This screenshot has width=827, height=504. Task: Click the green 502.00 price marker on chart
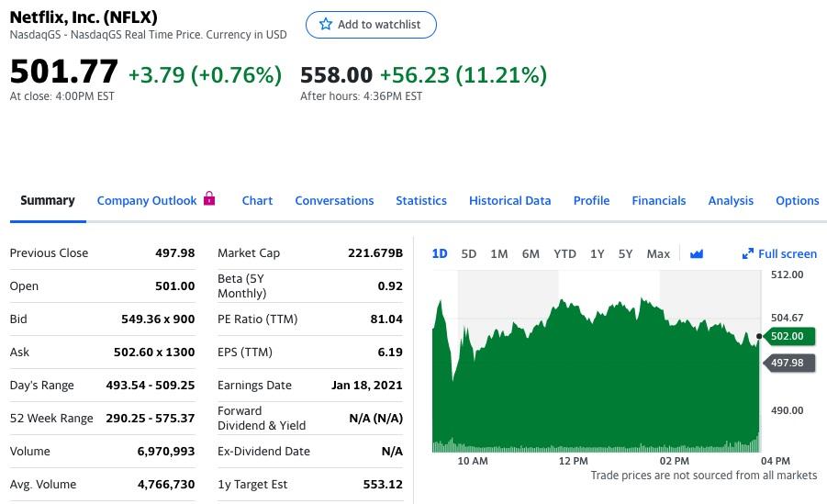coord(789,336)
